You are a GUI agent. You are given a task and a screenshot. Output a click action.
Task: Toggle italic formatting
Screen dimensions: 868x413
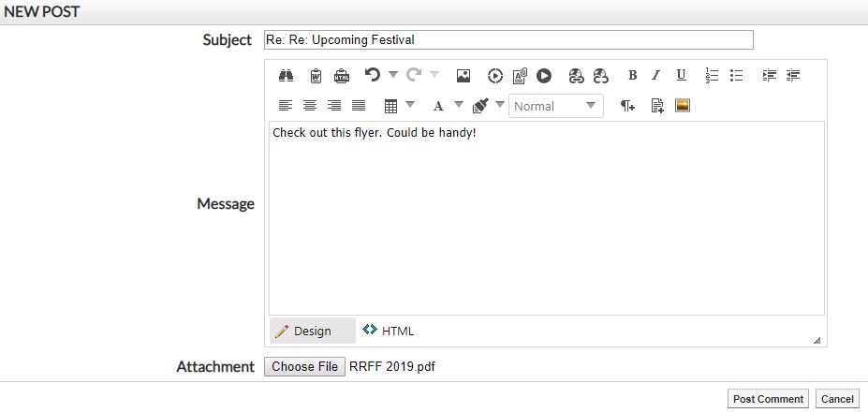(655, 76)
